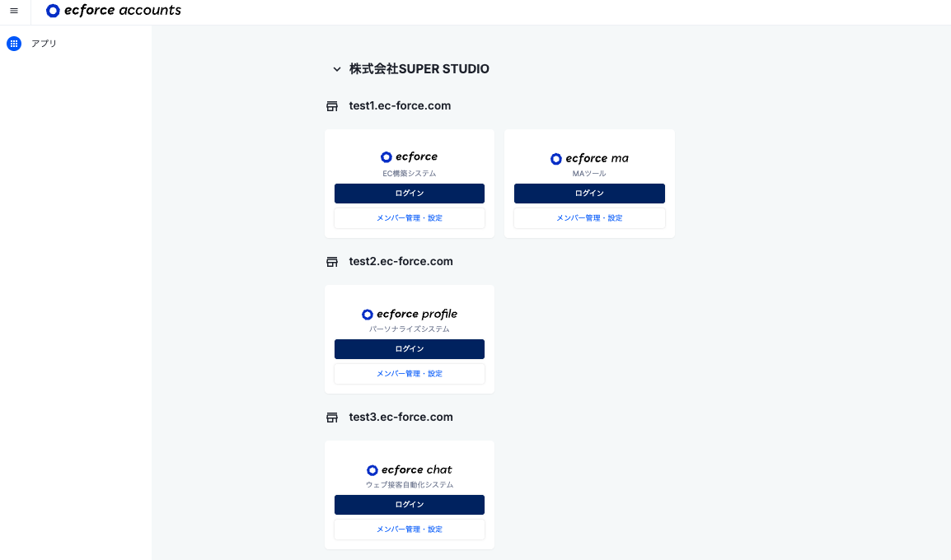The height and width of the screenshot is (560, 951).
Task: Open メンバー管理・設定 for ecforce chat
Action: pyautogui.click(x=410, y=529)
